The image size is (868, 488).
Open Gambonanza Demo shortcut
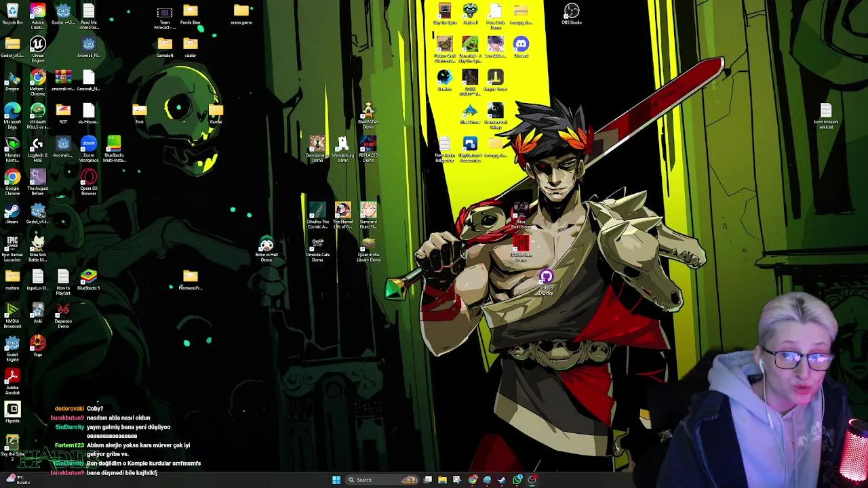317,149
